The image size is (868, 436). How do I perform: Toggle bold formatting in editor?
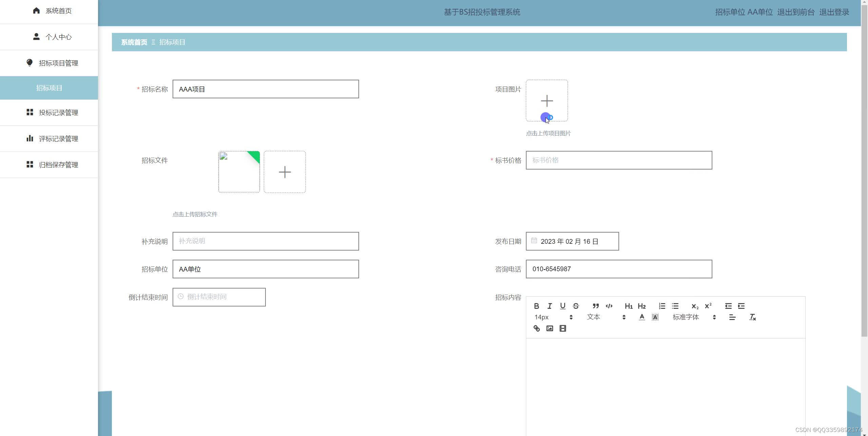click(536, 306)
